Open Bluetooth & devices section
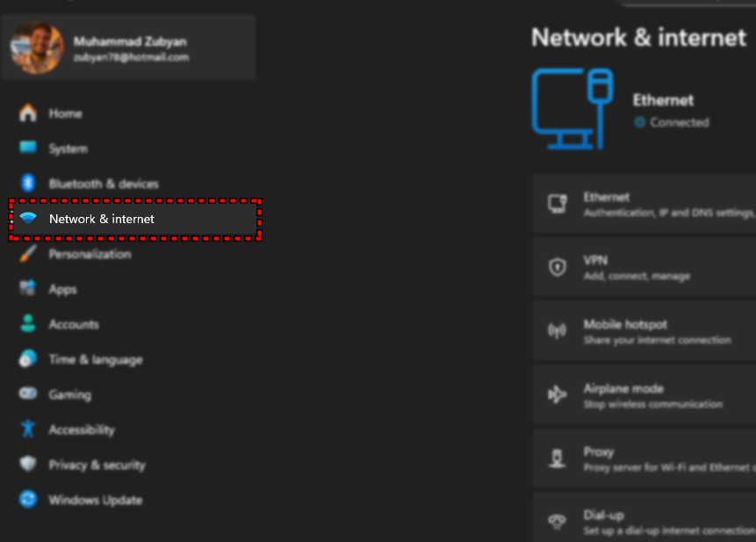The width and height of the screenshot is (756, 542). pyautogui.click(x=103, y=184)
